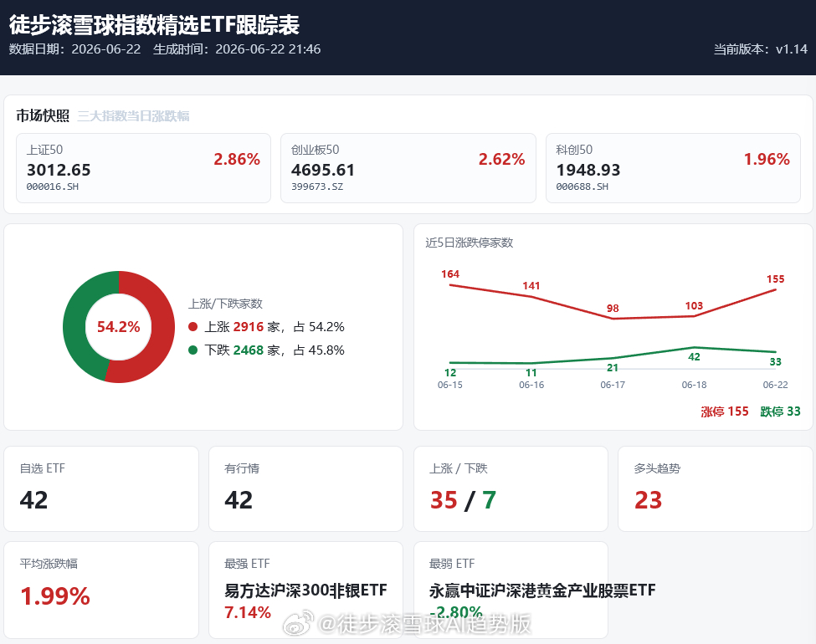Click the 上涨 / 下跌 card label
816x644 pixels.
tap(458, 468)
